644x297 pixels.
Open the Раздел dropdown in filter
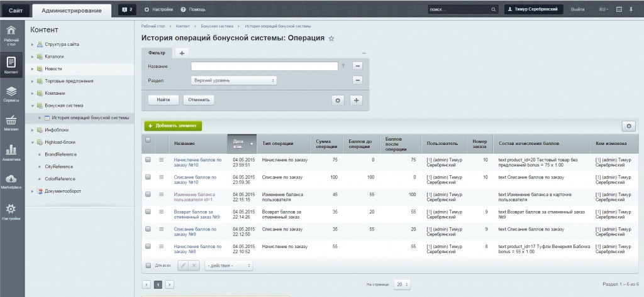pos(233,80)
